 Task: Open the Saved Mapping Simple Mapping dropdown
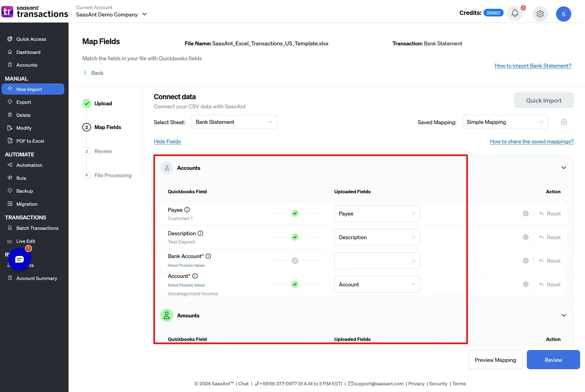click(505, 122)
